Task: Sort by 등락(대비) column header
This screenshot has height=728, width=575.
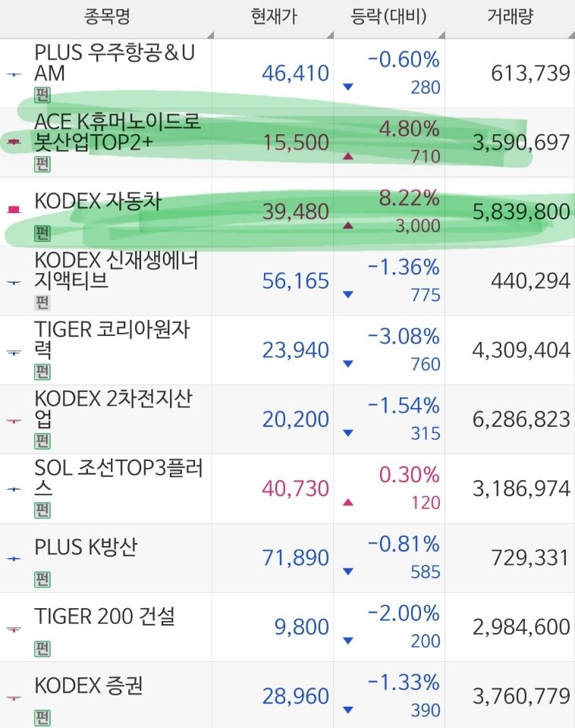Action: tap(389, 17)
